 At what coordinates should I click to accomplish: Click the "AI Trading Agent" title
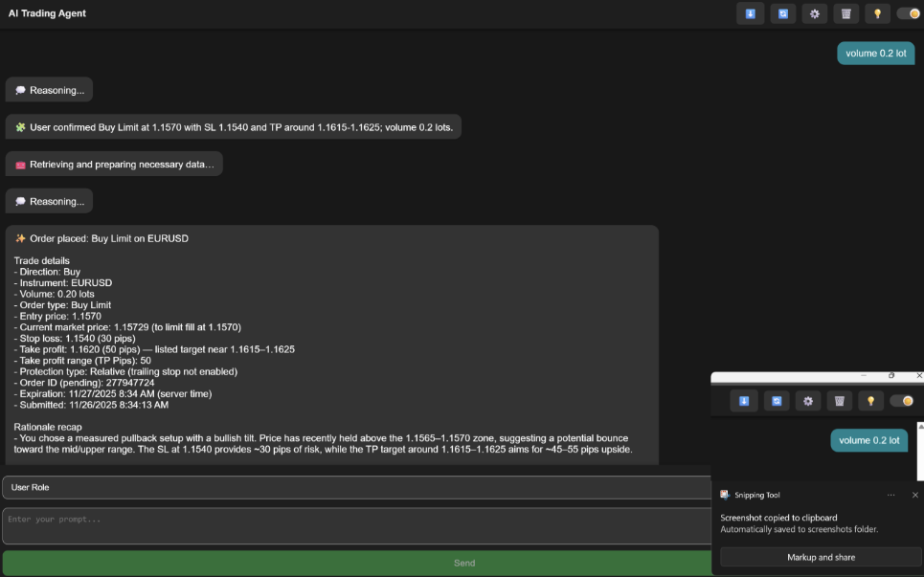47,13
